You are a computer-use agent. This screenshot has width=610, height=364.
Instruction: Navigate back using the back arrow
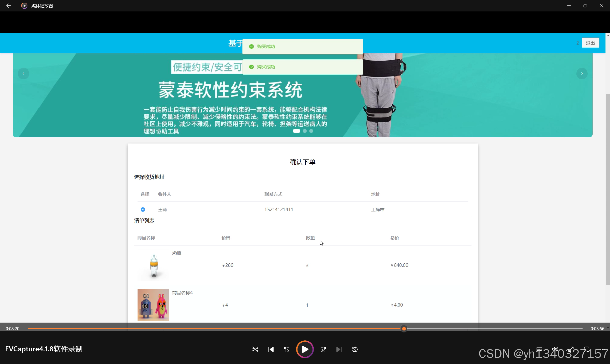(x=9, y=5)
